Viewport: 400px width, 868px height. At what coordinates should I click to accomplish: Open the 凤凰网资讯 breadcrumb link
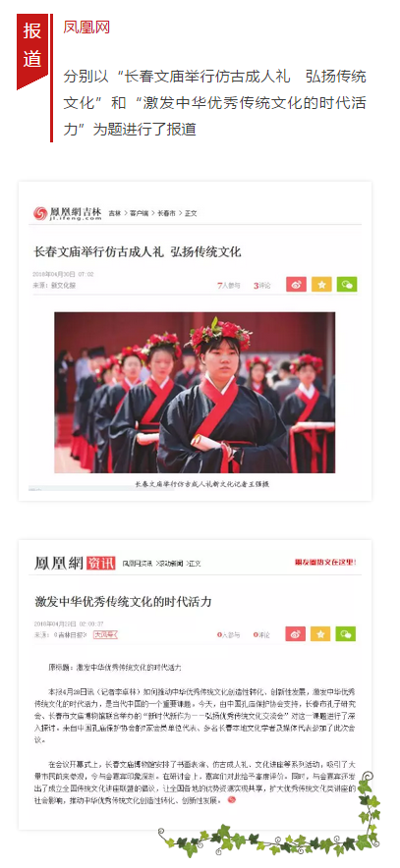[x=138, y=564]
